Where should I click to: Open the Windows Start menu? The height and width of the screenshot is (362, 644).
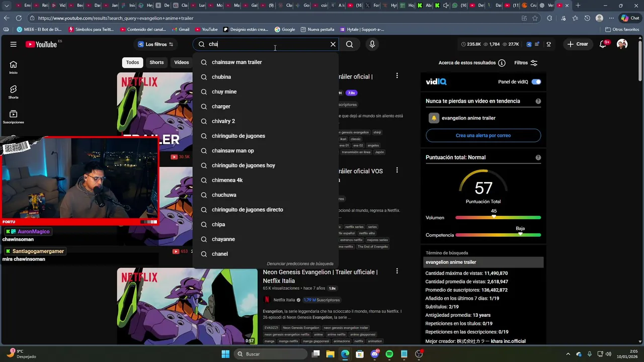click(225, 354)
